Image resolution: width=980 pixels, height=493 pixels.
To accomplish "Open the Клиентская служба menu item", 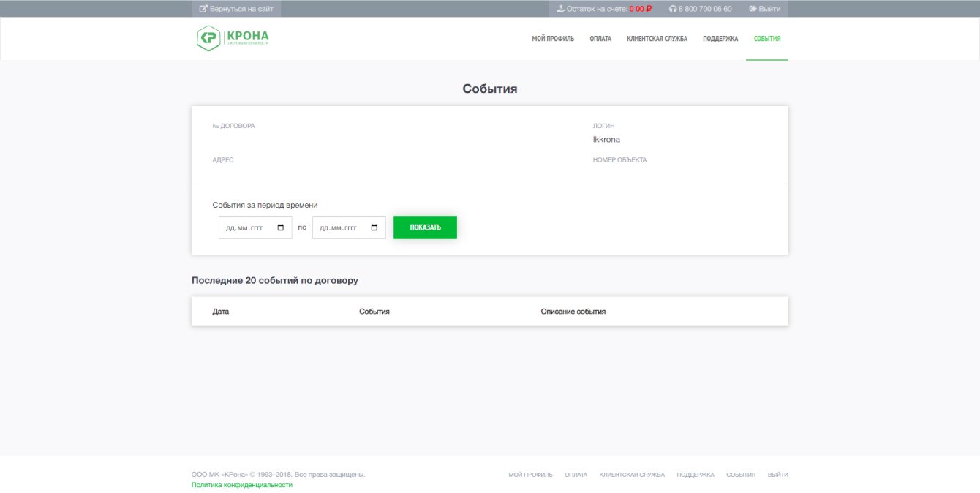I will coord(657,39).
